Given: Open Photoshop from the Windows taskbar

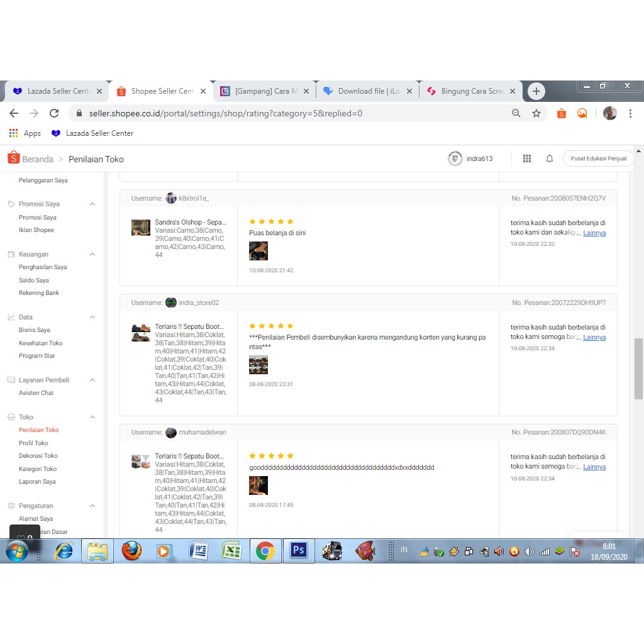Looking at the screenshot, I should 298,551.
